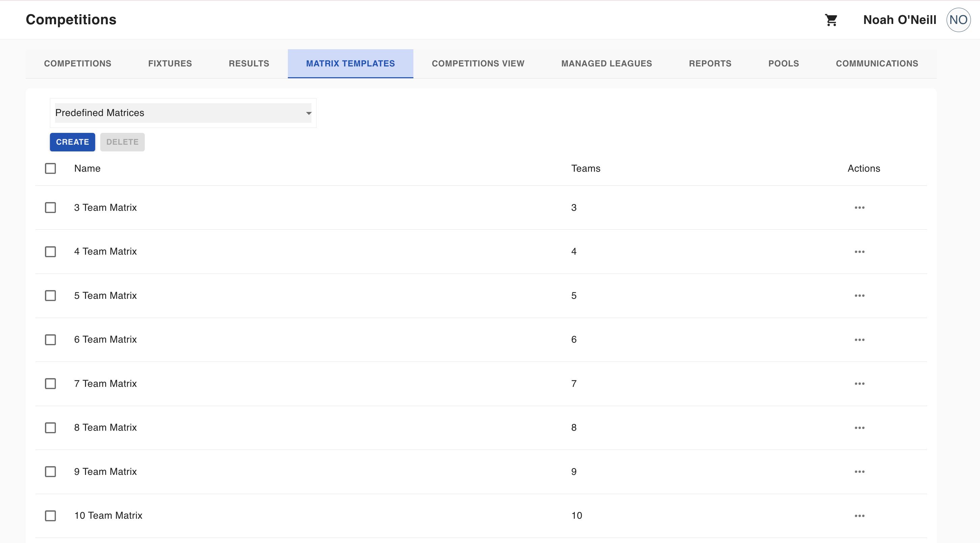Check the 4 Team Matrix checkbox

tap(50, 252)
